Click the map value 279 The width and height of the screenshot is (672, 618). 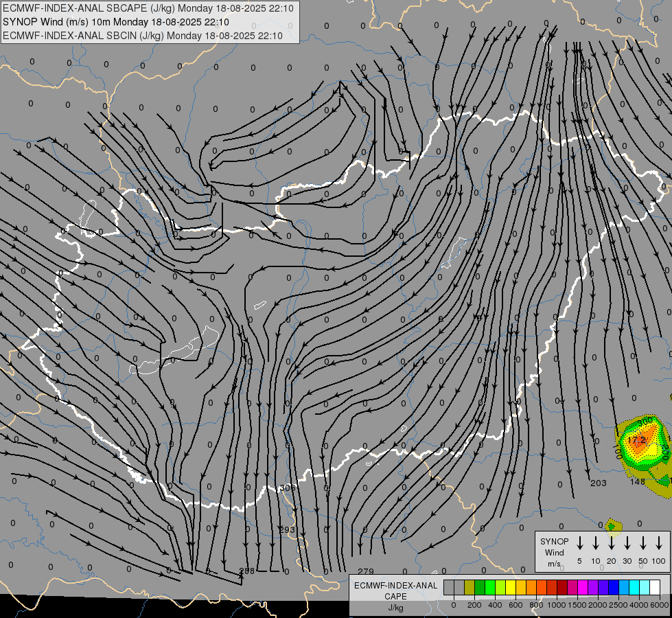366,571
